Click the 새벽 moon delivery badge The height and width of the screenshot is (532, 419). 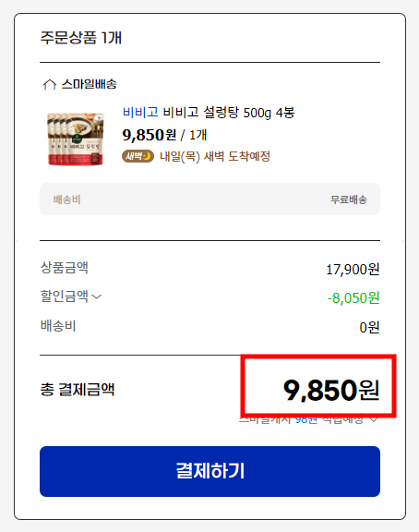click(138, 156)
